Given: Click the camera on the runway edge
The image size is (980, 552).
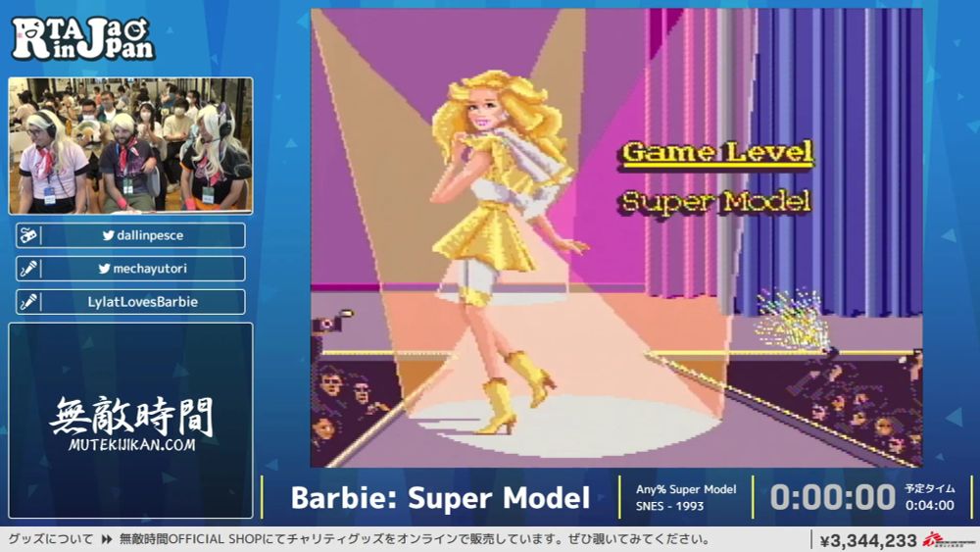Looking at the screenshot, I should coord(331,321).
